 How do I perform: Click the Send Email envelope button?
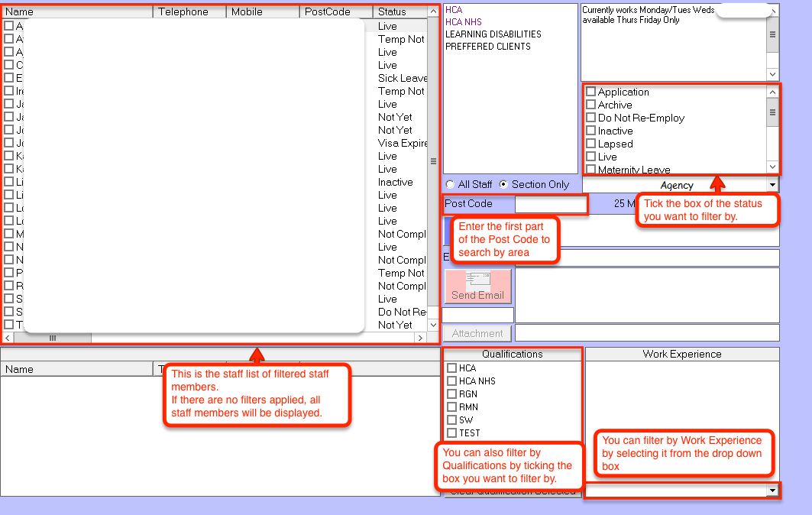[477, 287]
